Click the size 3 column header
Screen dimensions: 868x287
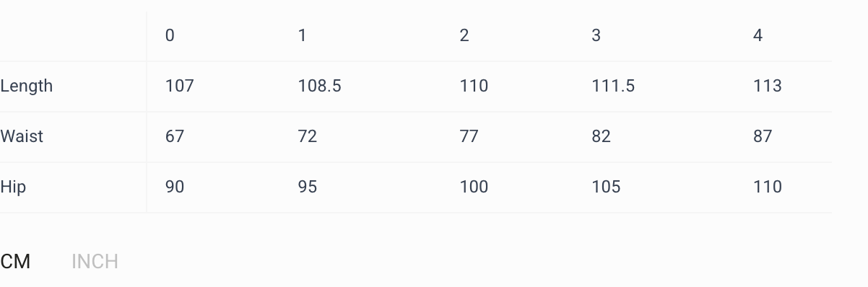pos(596,35)
